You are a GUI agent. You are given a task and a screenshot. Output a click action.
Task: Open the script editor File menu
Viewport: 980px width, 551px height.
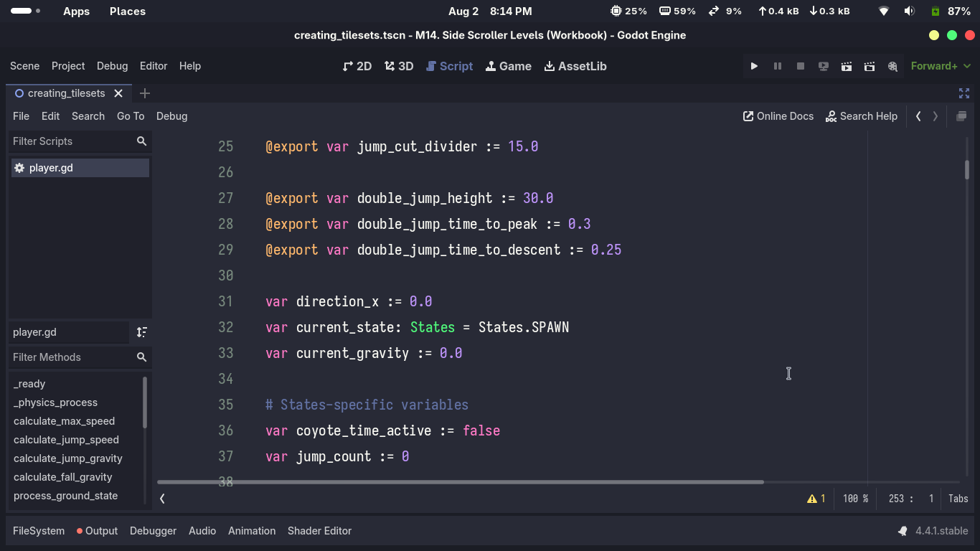click(x=21, y=116)
